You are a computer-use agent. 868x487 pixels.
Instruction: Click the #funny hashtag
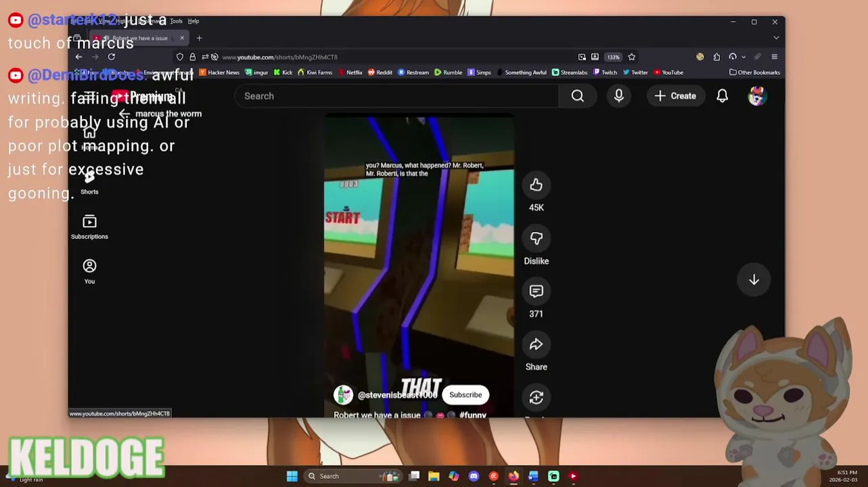click(x=473, y=415)
